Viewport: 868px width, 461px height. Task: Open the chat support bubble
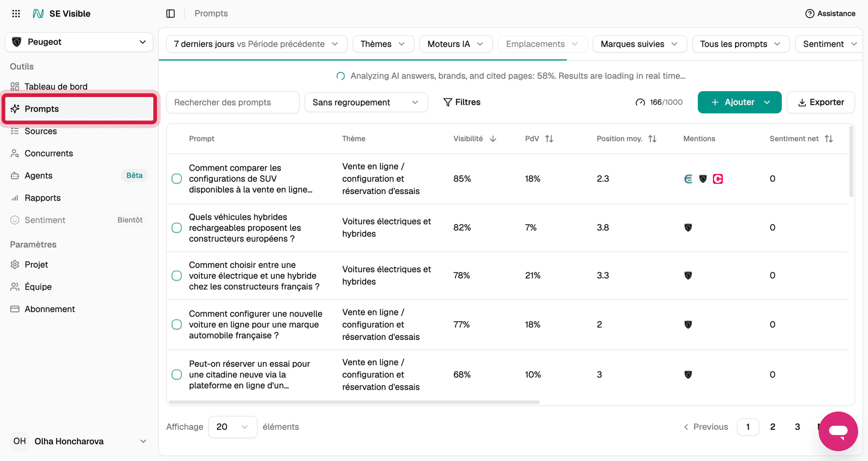coord(838,431)
